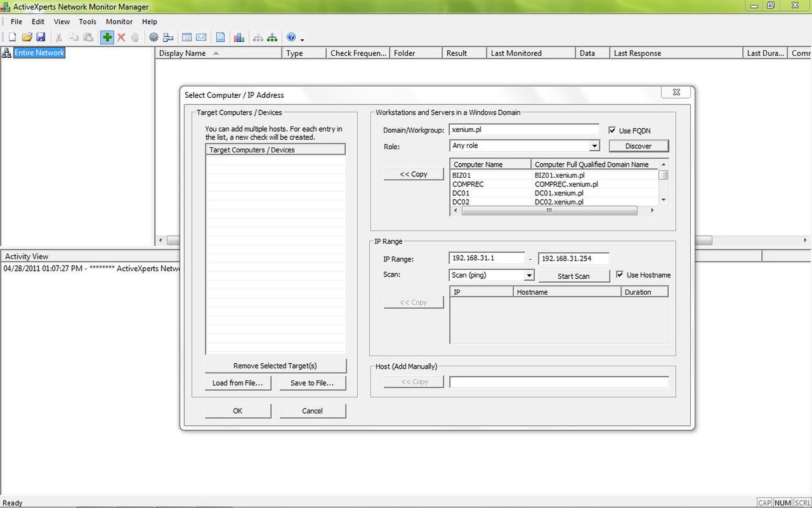Screen dimensions: 812x508
Task: Click Load from File... button
Action: tap(238, 383)
